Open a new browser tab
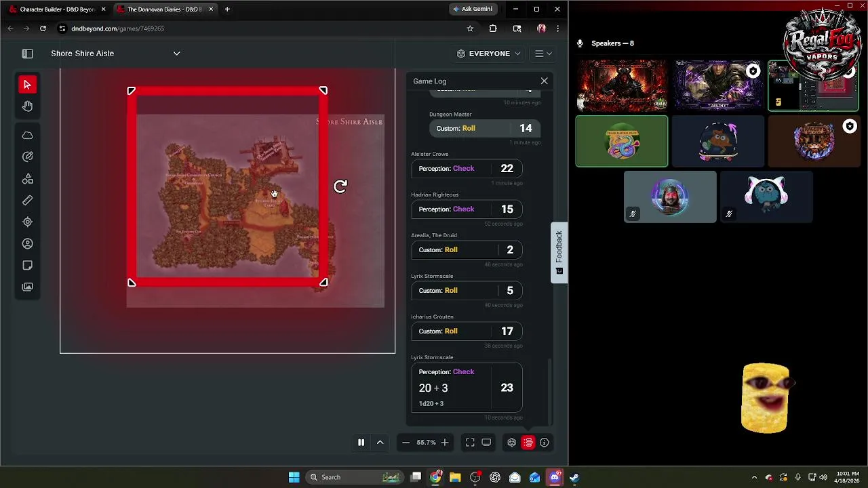Viewport: 868px width, 488px height. point(227,9)
